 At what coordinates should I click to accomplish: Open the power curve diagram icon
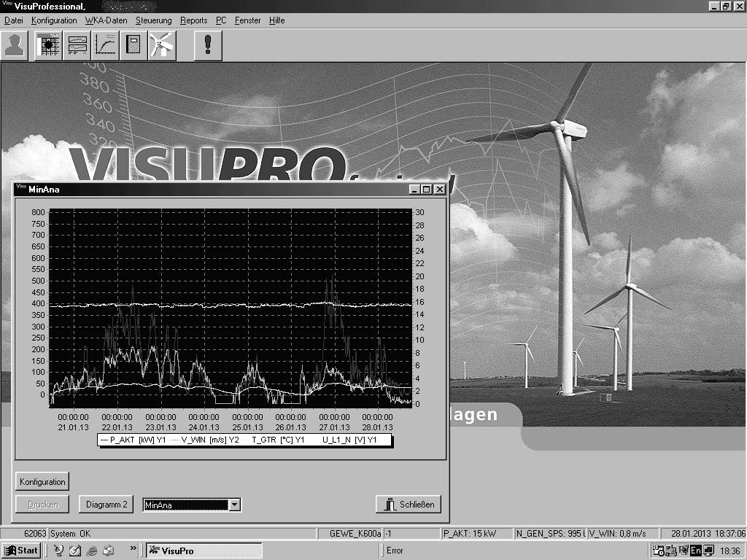(105, 46)
